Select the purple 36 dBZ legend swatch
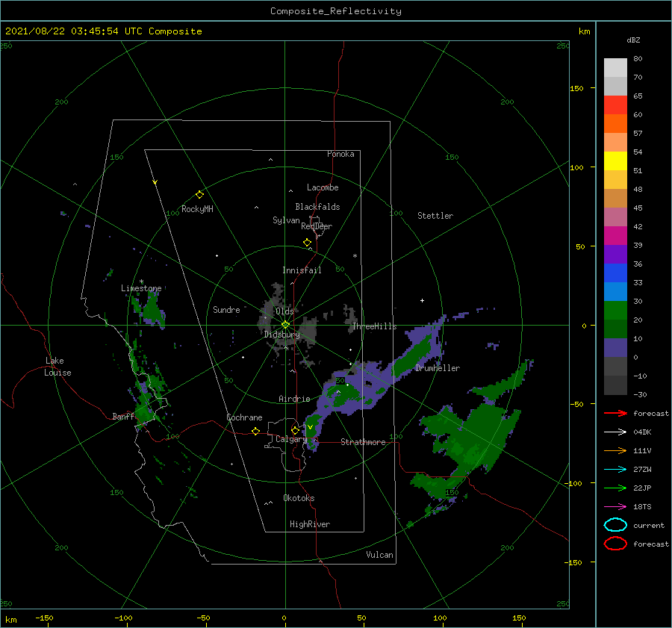 click(615, 255)
